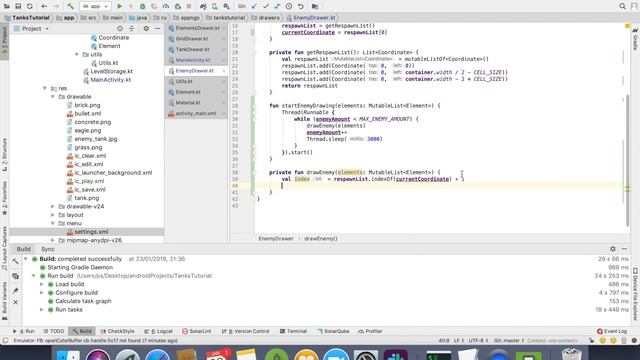The width and height of the screenshot is (640, 360).
Task: Switch to the TankDrawer.kt editor tab
Action: click(x=196, y=49)
